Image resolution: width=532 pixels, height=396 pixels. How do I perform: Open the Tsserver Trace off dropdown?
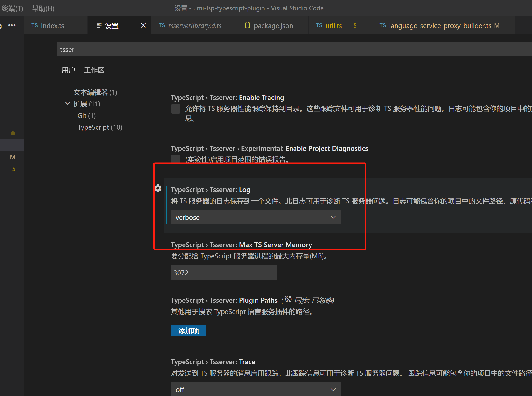pyautogui.click(x=256, y=389)
